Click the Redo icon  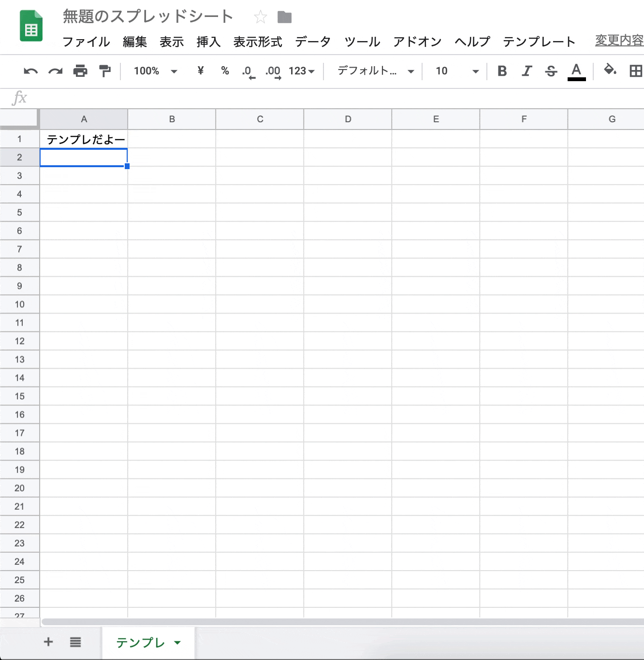[x=55, y=71]
